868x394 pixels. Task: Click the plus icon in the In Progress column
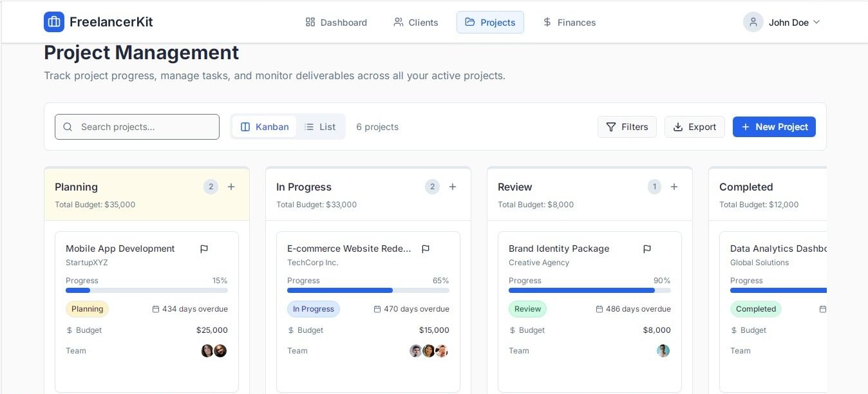[x=453, y=187]
